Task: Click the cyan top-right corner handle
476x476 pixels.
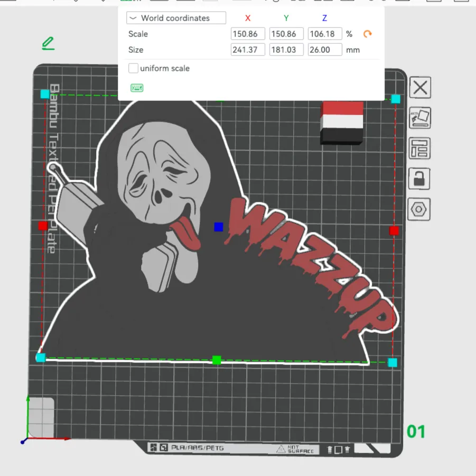Action: coord(396,99)
